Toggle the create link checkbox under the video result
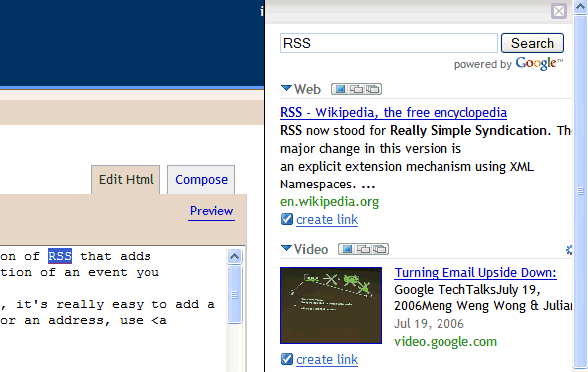588x372 pixels. [x=286, y=359]
